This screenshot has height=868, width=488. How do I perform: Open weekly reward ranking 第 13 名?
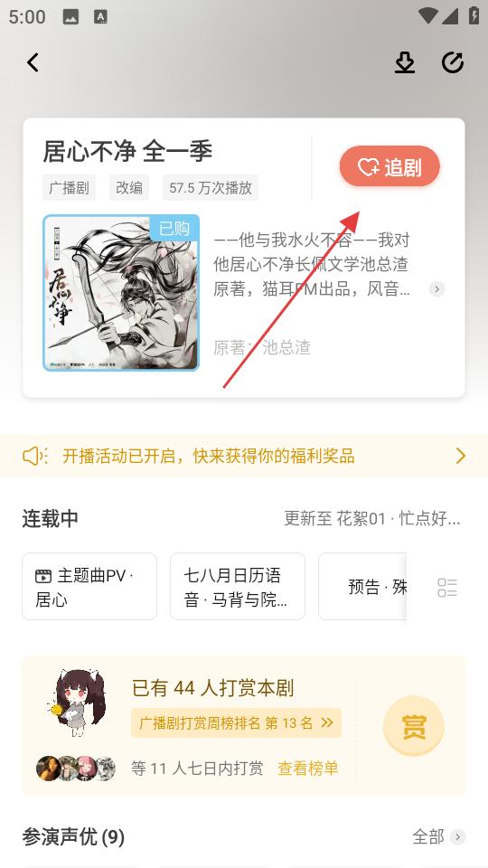236,723
